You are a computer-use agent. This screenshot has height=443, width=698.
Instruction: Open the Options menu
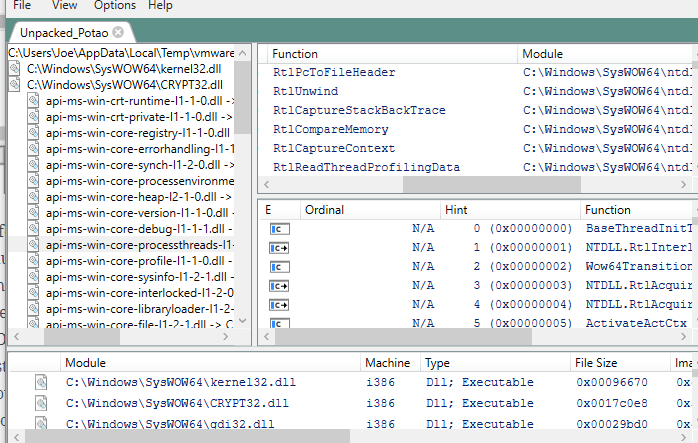(x=114, y=5)
